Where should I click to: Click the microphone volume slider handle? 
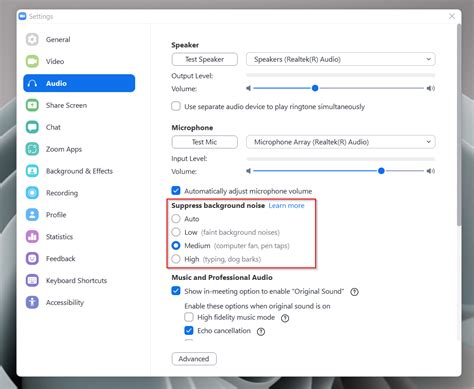pos(381,171)
